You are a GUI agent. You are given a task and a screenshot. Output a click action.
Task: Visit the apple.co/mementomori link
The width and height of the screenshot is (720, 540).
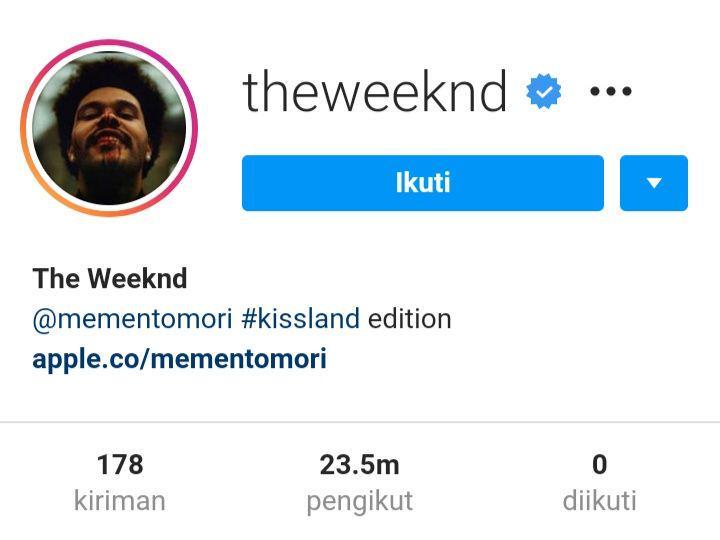tap(180, 359)
